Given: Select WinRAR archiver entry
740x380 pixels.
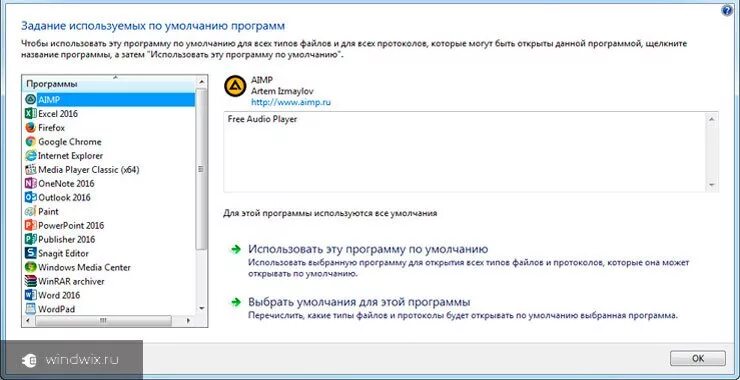Looking at the screenshot, I should coord(71,281).
